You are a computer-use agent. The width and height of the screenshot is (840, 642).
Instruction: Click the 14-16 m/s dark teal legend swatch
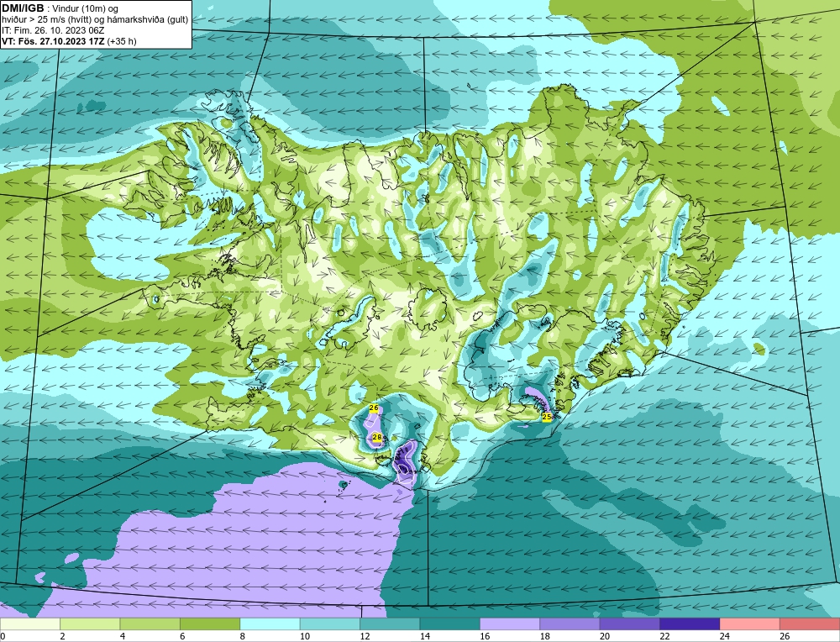pyautogui.click(x=450, y=624)
